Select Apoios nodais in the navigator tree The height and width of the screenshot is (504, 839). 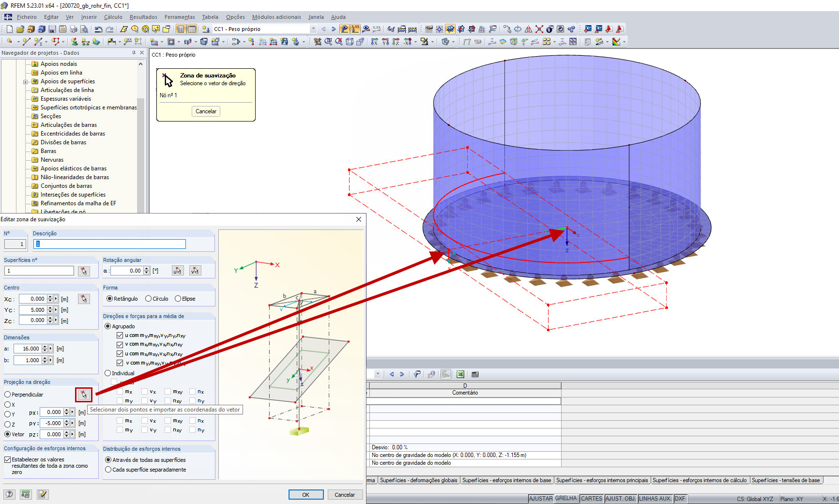(59, 64)
